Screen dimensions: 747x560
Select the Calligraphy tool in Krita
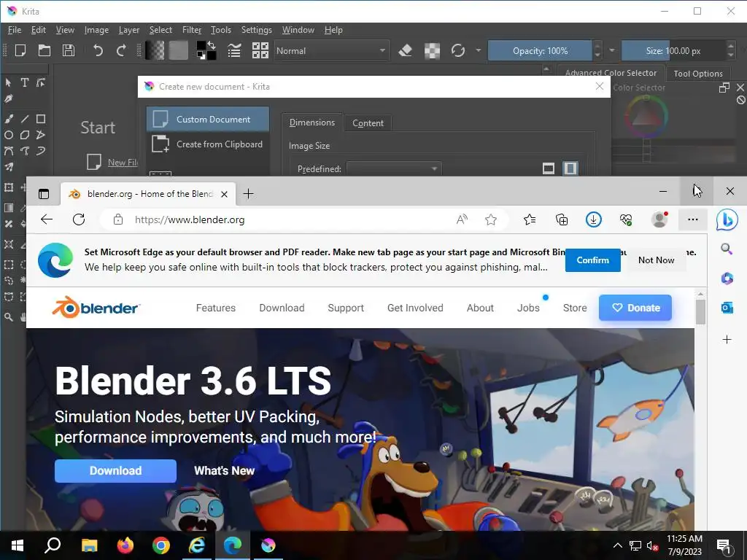point(8,98)
